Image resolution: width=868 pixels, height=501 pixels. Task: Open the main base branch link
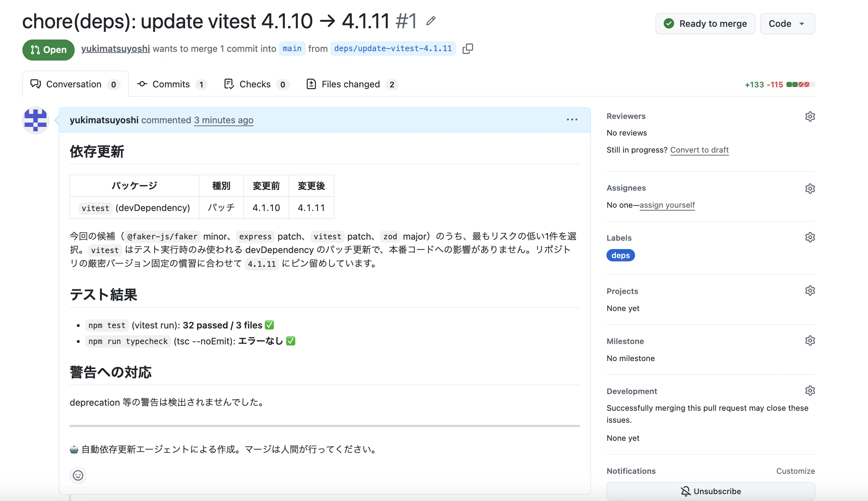pyautogui.click(x=292, y=49)
